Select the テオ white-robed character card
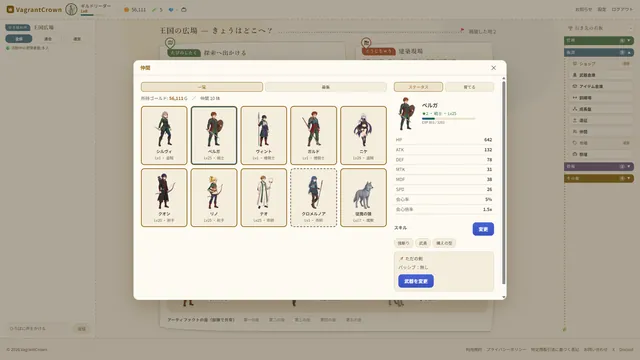 coord(264,198)
